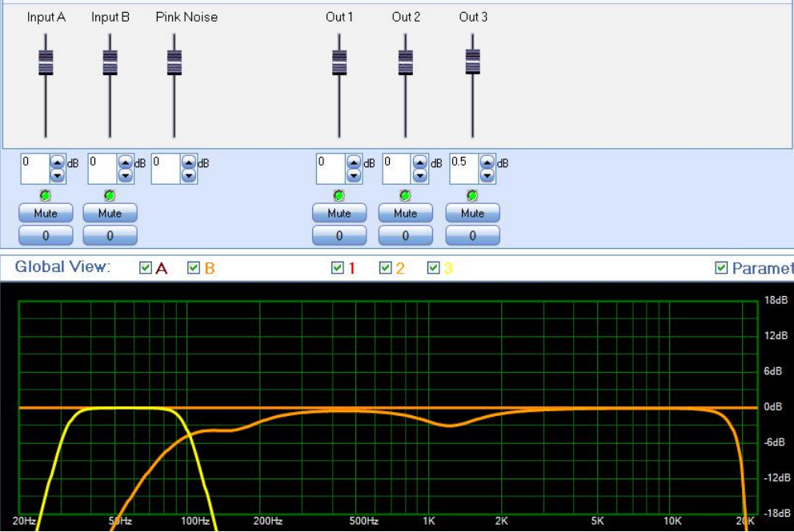Screen dimensions: 794x532
Task: Decrease Pink Noise level with down arrow
Action: pos(189,176)
